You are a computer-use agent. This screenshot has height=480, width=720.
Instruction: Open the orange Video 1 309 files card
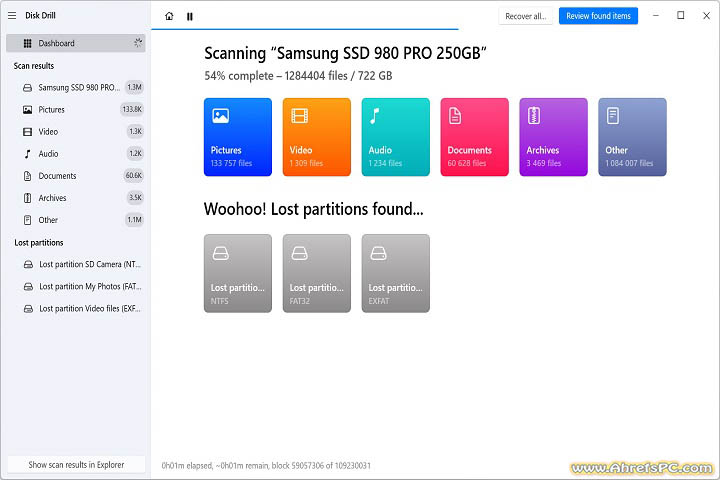[x=317, y=137]
